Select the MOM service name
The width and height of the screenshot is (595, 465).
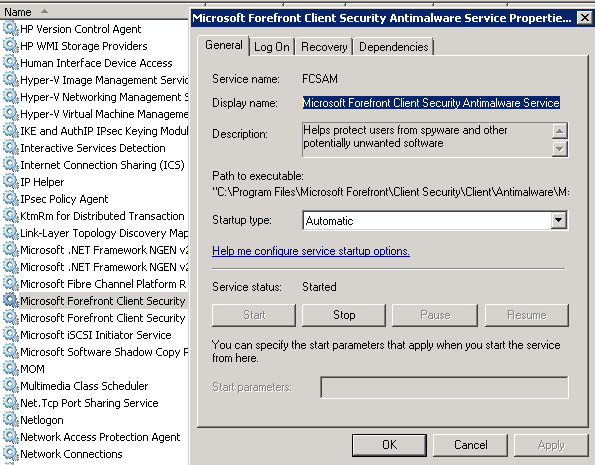pos(32,369)
